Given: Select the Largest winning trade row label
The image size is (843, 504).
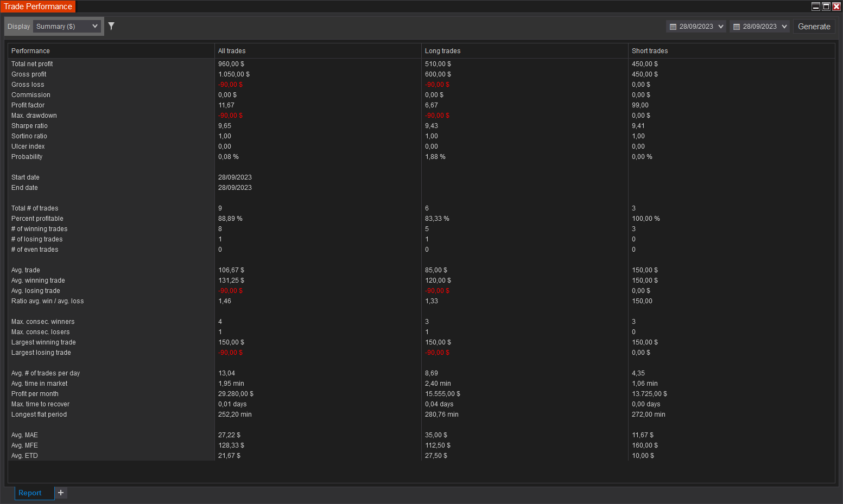Looking at the screenshot, I should (x=43, y=342).
